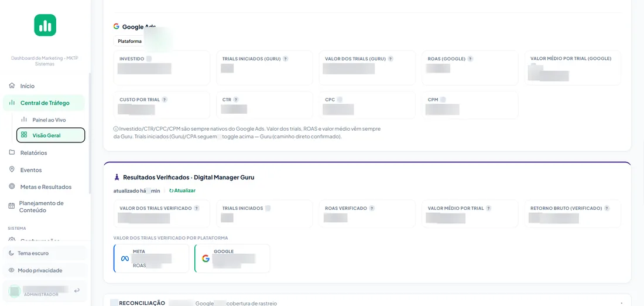This screenshot has height=306, width=644.
Task: Click the pin icon beside Eventos
Action: pos(12,169)
